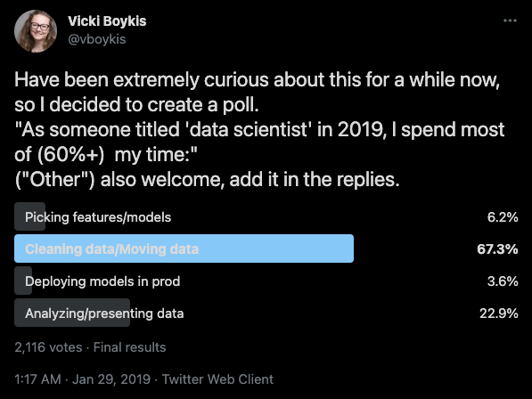This screenshot has height=399, width=532.
Task: Open the 1:17 AM timestamp link
Action: tap(37, 379)
